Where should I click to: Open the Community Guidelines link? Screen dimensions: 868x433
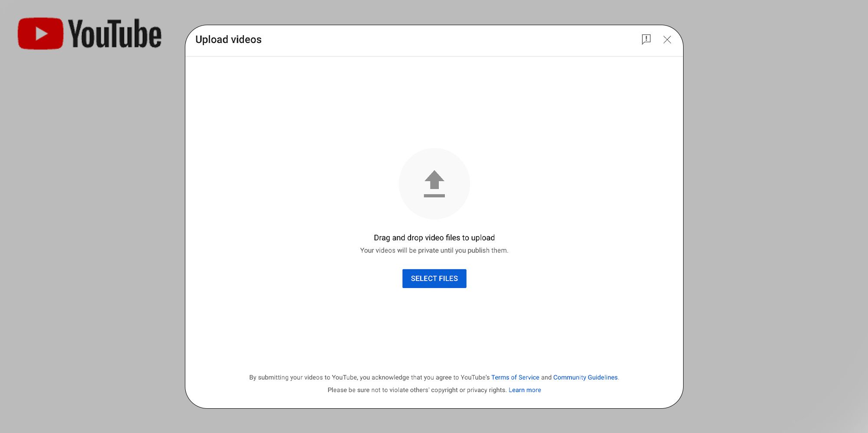click(x=585, y=377)
